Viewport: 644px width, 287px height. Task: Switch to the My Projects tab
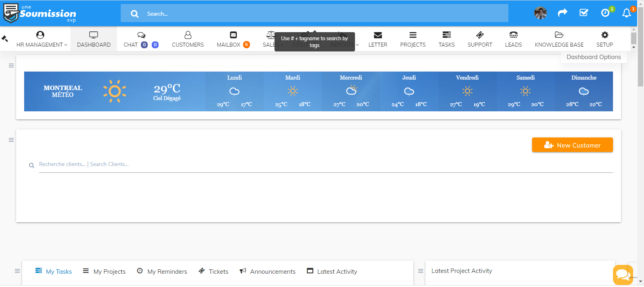[x=105, y=272]
